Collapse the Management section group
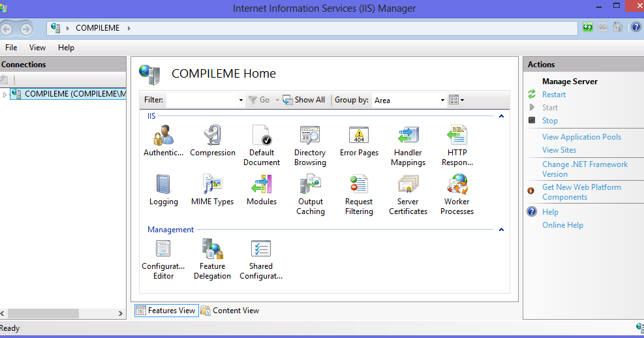 [x=501, y=230]
